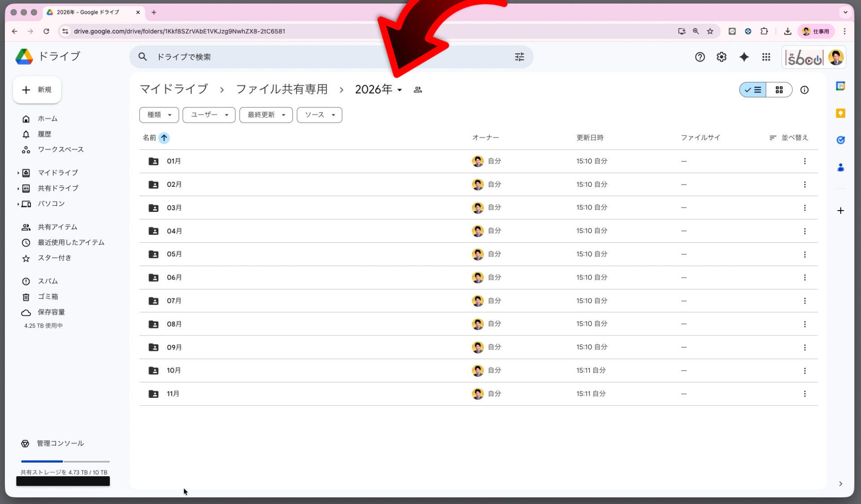Reverse name column sort order

pos(164,138)
